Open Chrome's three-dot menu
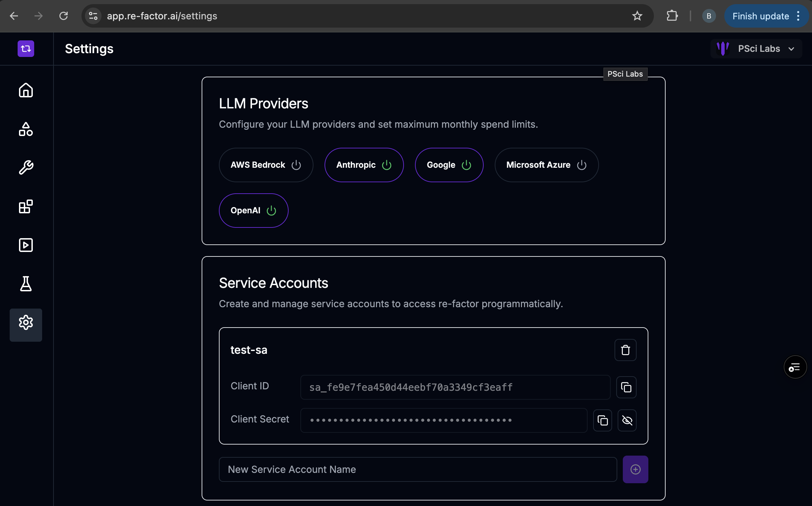The image size is (812, 506). pyautogui.click(x=798, y=16)
